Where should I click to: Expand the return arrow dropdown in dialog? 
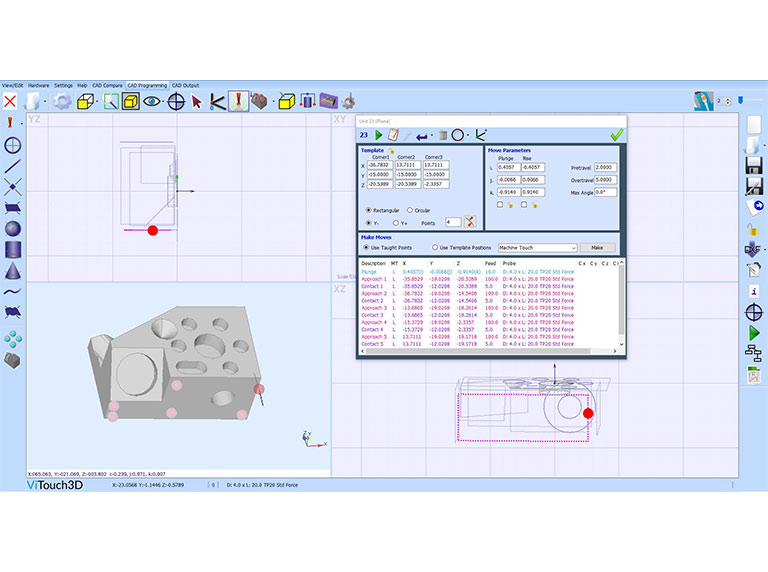point(432,134)
